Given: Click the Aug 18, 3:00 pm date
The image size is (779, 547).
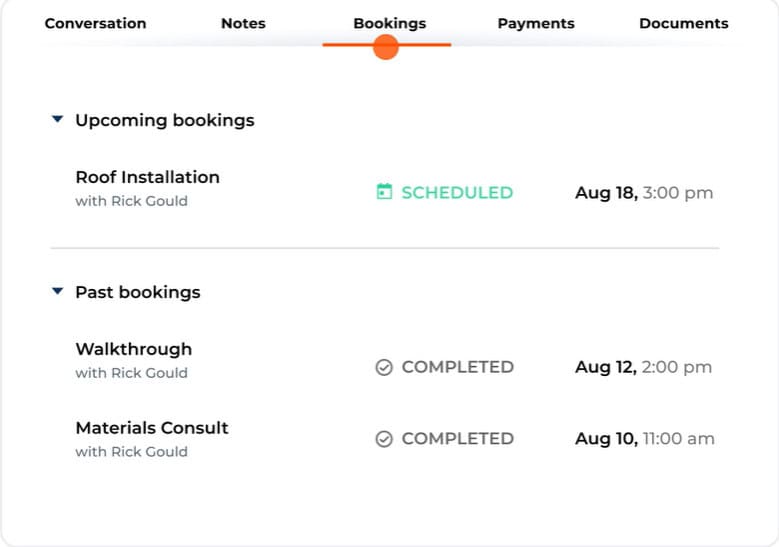Looking at the screenshot, I should [644, 192].
